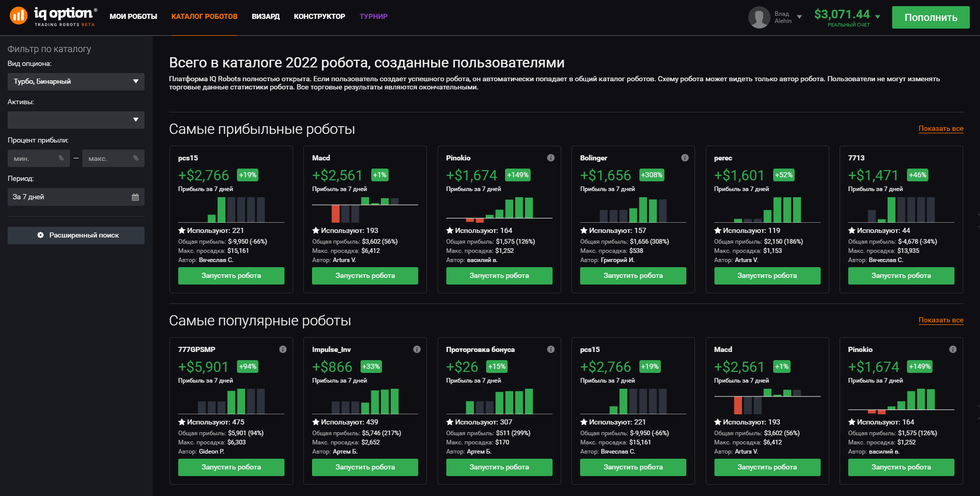Open info icon on 777GPSMP card
Viewport: 980px width, 496px height.
283,349
